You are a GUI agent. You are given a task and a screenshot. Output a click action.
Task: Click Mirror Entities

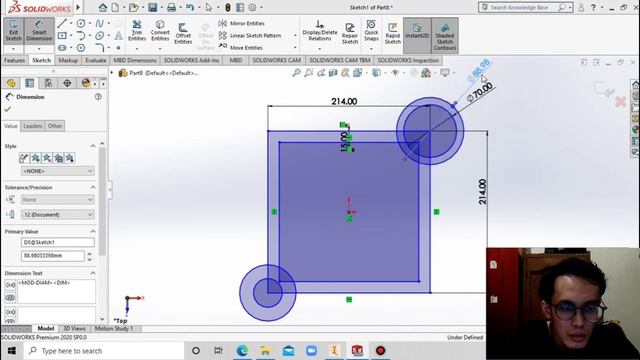(x=242, y=23)
